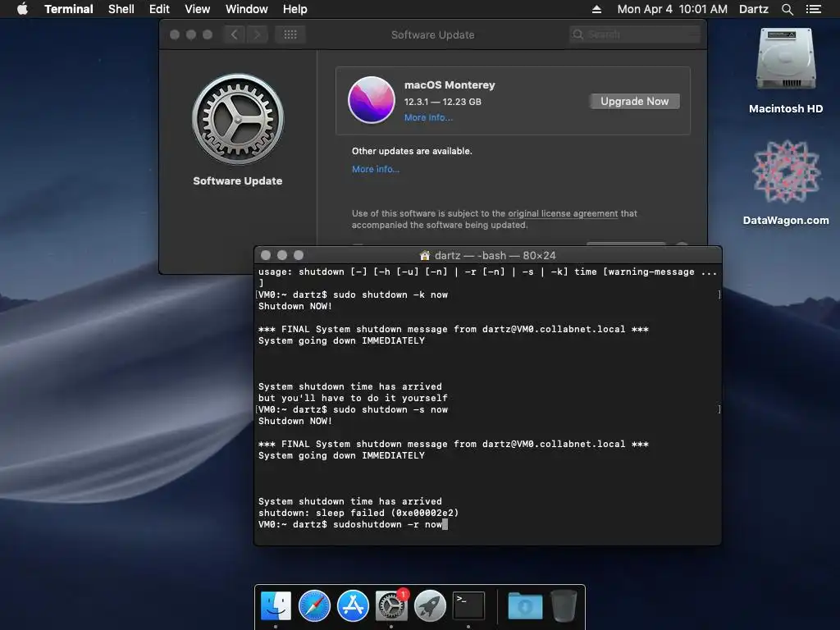The height and width of the screenshot is (630, 840).
Task: Open Spotlight search magnifier
Action: (x=787, y=9)
